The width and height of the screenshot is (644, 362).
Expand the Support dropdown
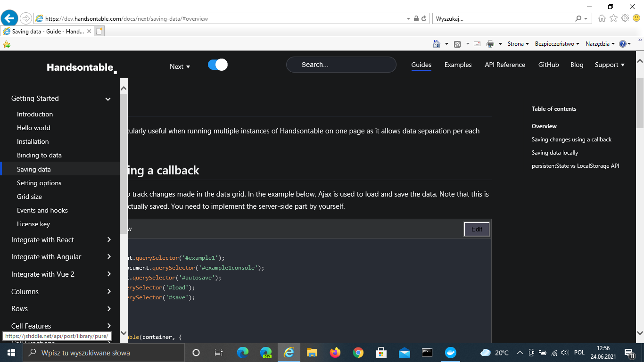(609, 65)
